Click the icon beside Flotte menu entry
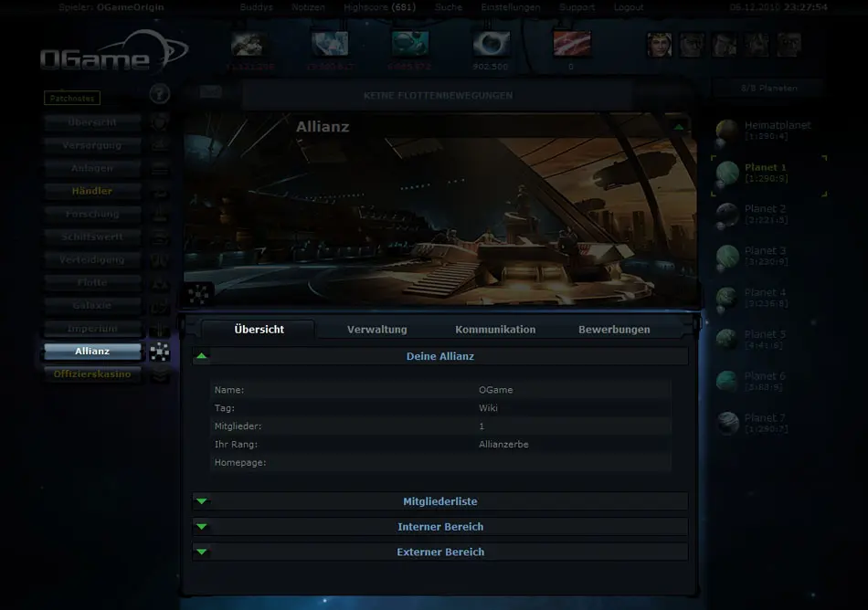 159,282
